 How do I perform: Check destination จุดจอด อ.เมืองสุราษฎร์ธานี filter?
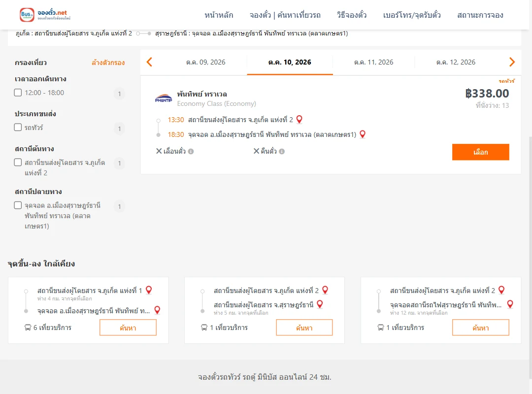tap(18, 205)
